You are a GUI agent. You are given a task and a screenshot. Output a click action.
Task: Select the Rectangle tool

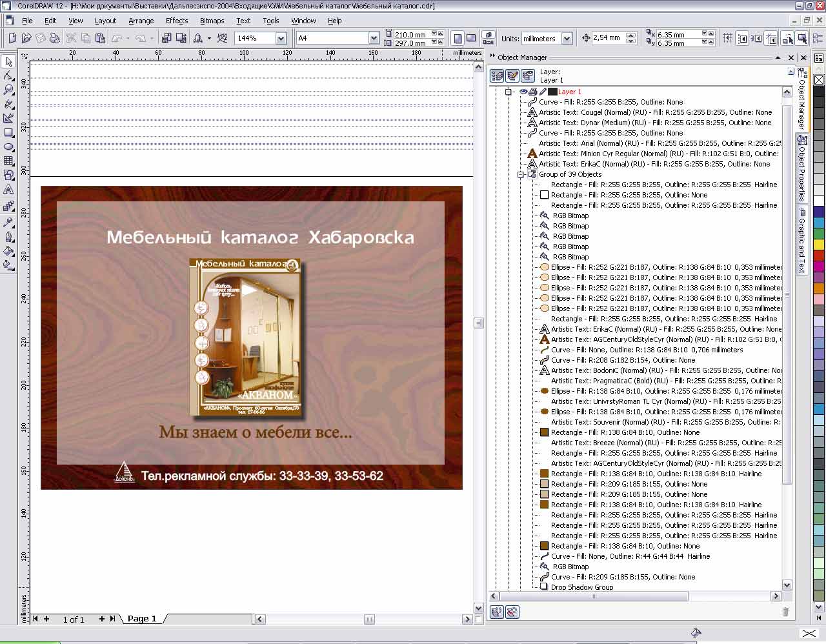tap(8, 132)
